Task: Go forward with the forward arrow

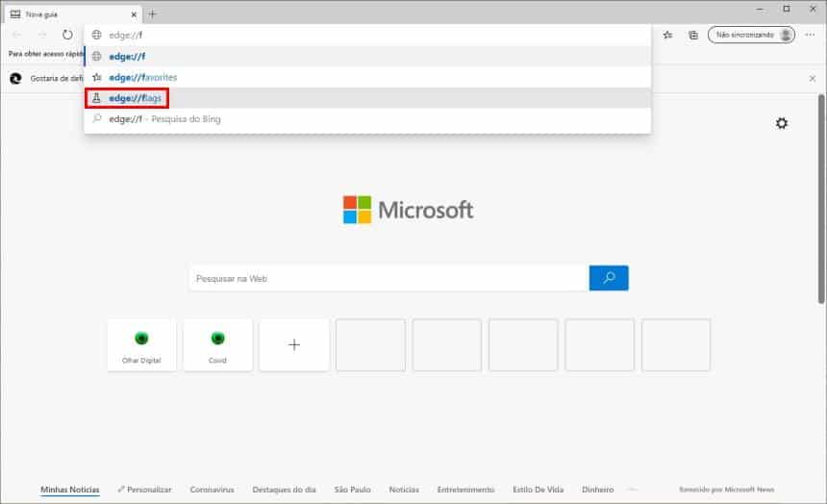Action: click(42, 35)
